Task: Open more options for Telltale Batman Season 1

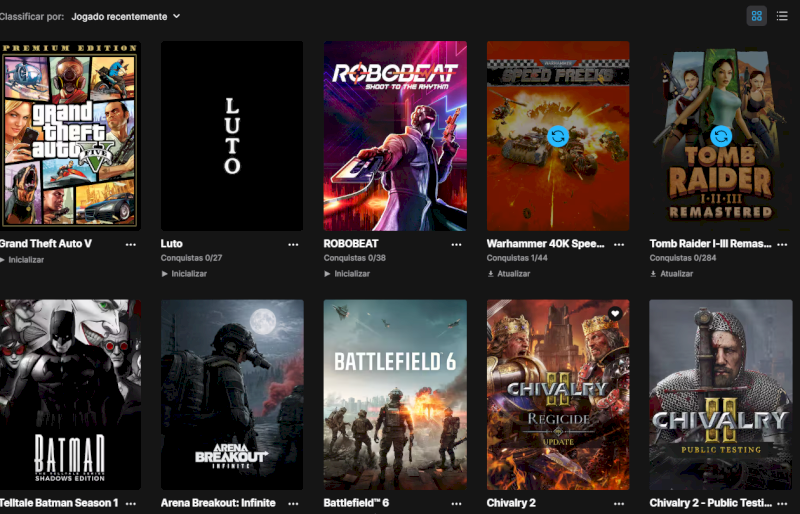Action: (131, 504)
